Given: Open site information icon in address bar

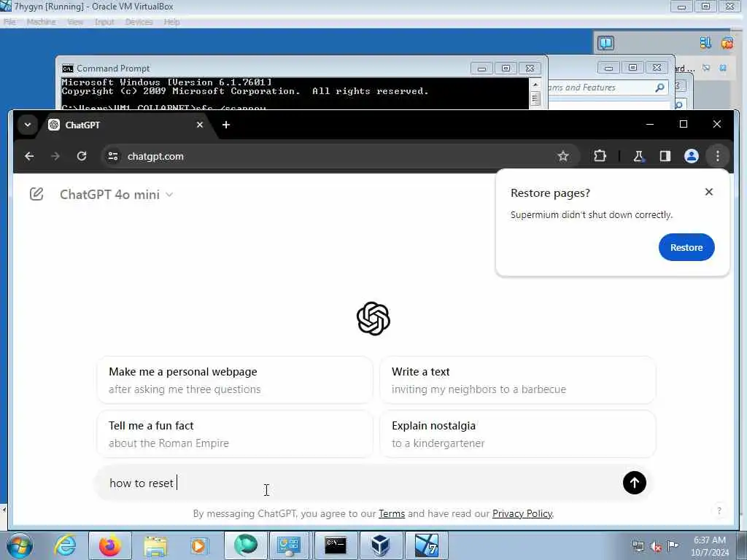Looking at the screenshot, I should (113, 156).
